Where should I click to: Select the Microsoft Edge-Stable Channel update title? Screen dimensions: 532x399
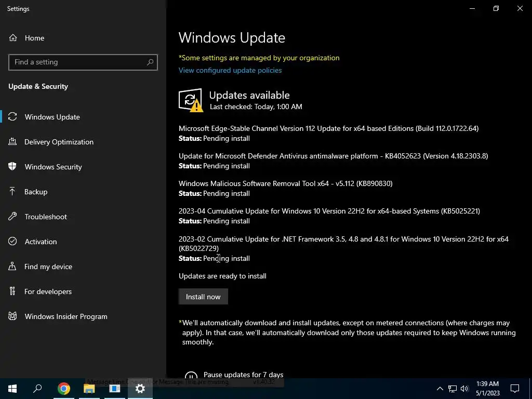(328, 128)
